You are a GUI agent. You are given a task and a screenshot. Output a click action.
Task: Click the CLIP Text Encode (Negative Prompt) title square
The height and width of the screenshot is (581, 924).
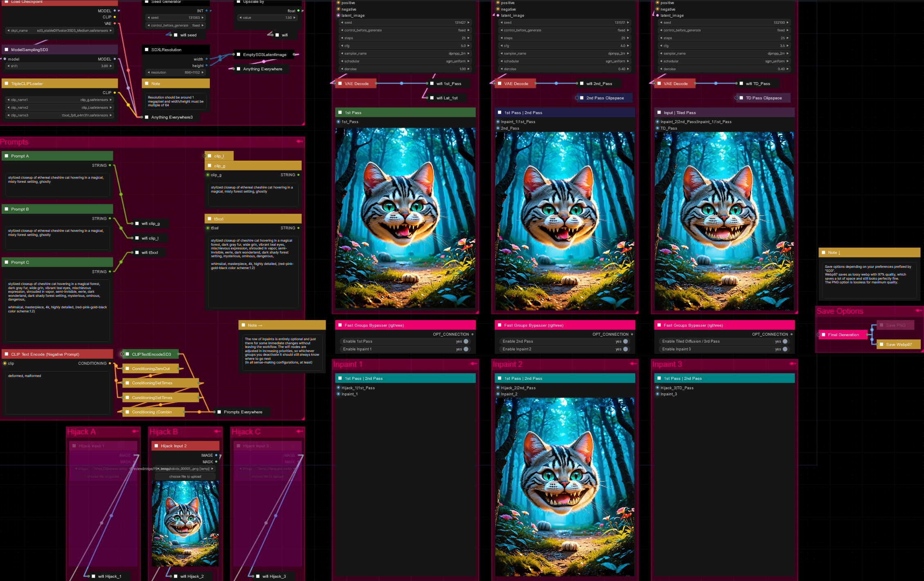7,354
